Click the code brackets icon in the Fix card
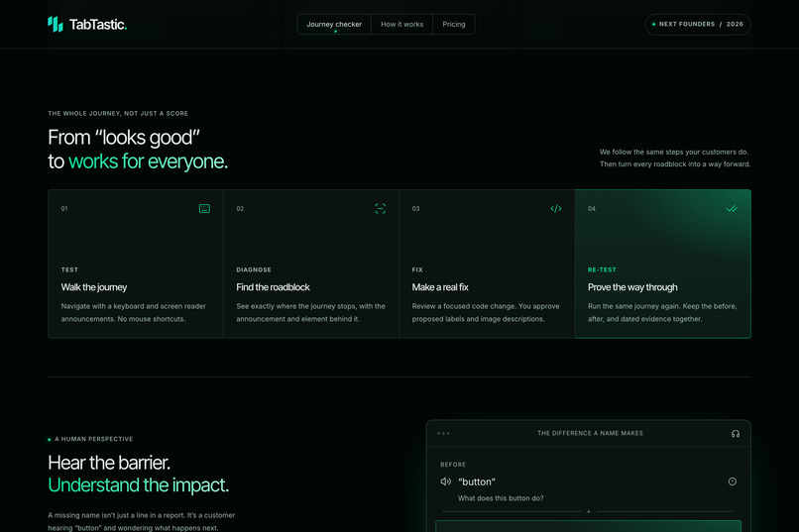The height and width of the screenshot is (532, 799). tap(556, 208)
